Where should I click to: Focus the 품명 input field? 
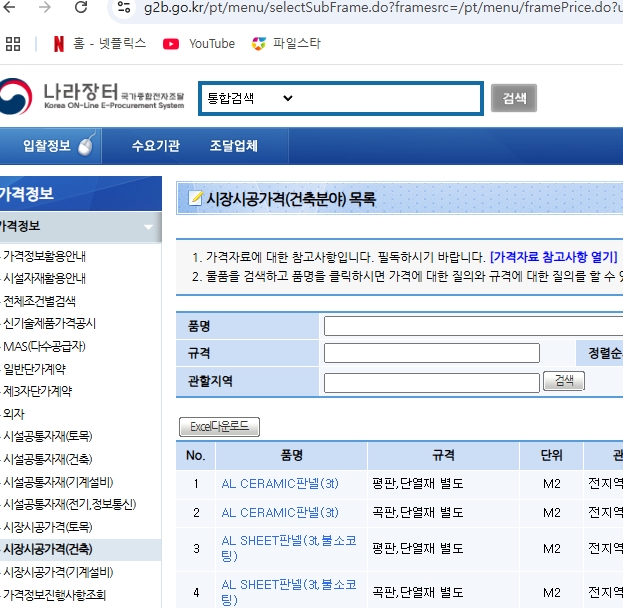[473, 326]
